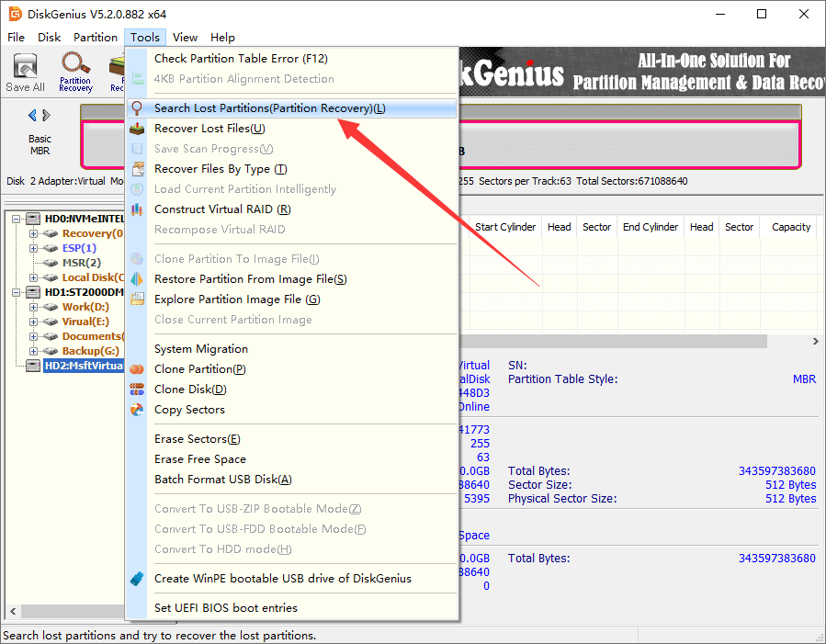
Task: Click the Restore Partition From Image icon
Action: point(137,279)
